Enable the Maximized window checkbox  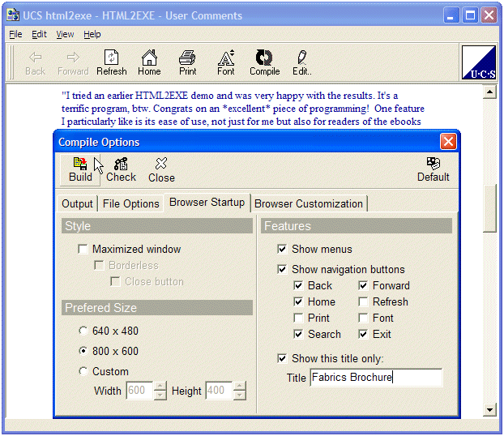(x=83, y=249)
